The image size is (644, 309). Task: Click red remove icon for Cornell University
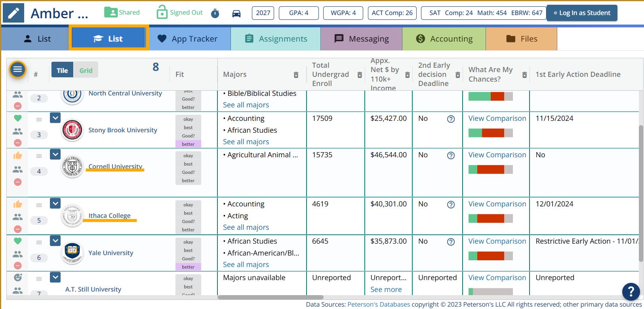point(18,182)
